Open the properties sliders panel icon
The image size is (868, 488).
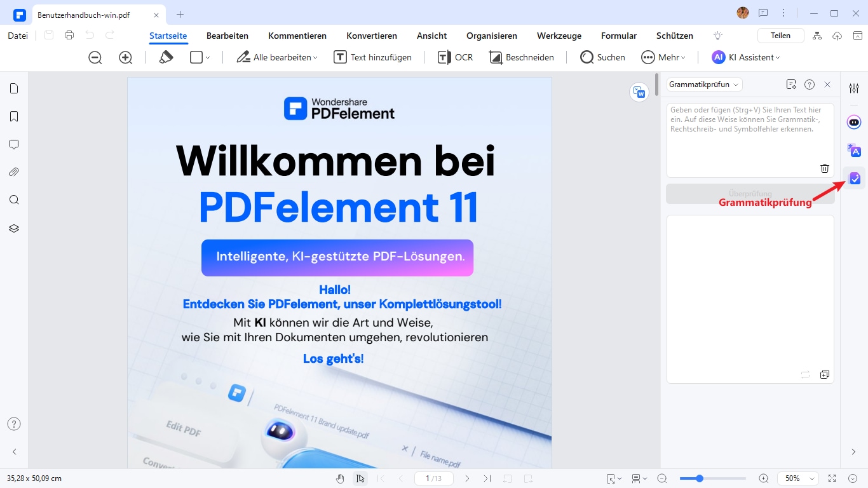854,88
